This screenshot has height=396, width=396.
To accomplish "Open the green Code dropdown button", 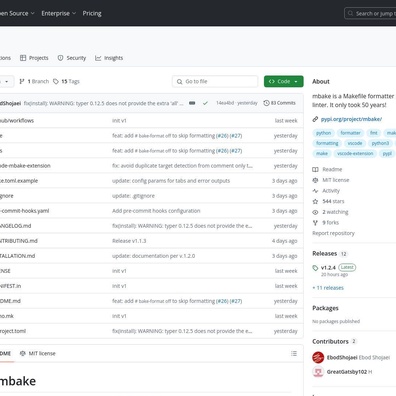I will point(284,81).
